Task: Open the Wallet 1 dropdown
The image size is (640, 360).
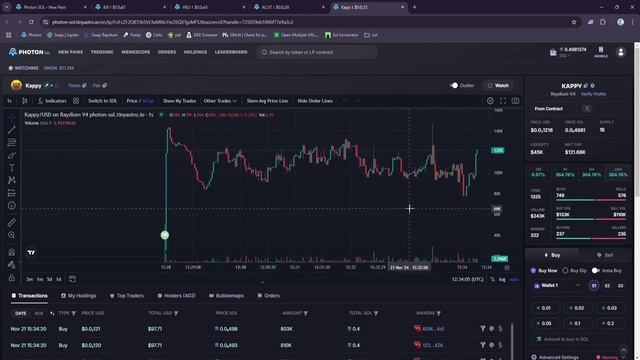Action: tap(557, 285)
